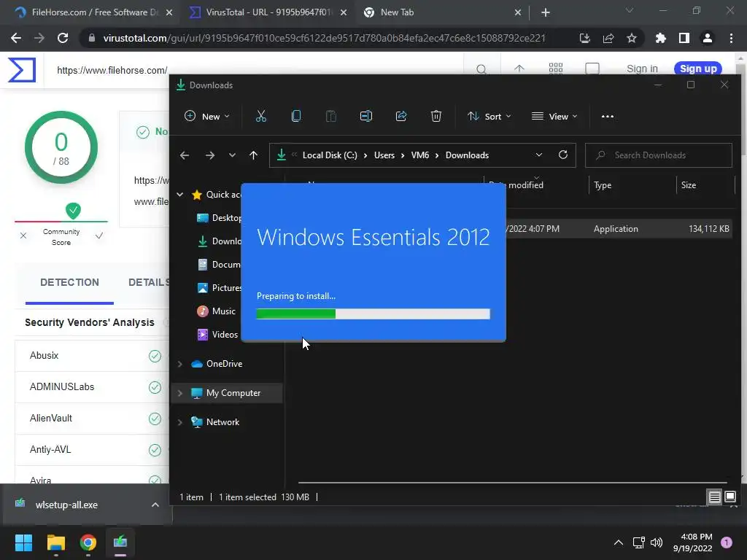The image size is (747, 560).
Task: Open the Sort dropdown in Explorer
Action: [x=489, y=116]
